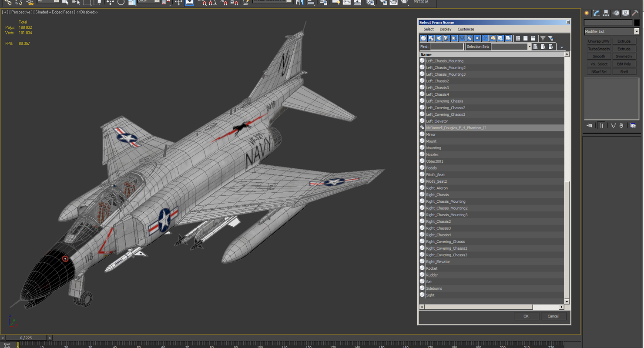Click the Display Containers filter icon
644x348 pixels.
point(493,38)
